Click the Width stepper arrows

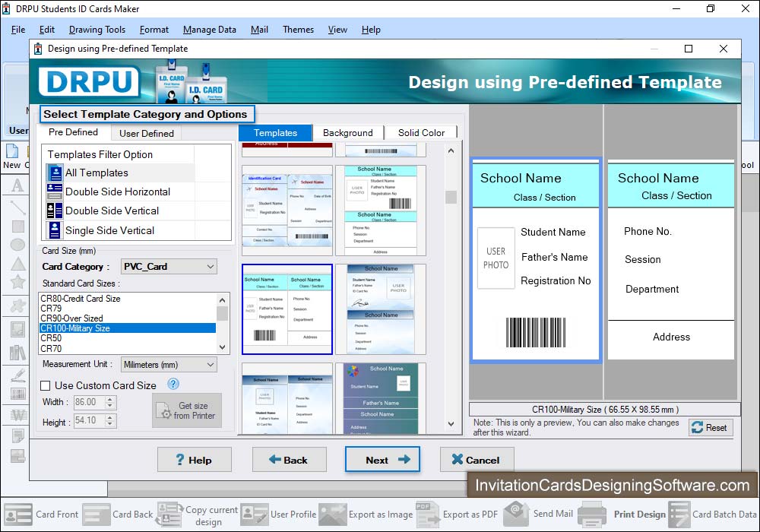110,402
